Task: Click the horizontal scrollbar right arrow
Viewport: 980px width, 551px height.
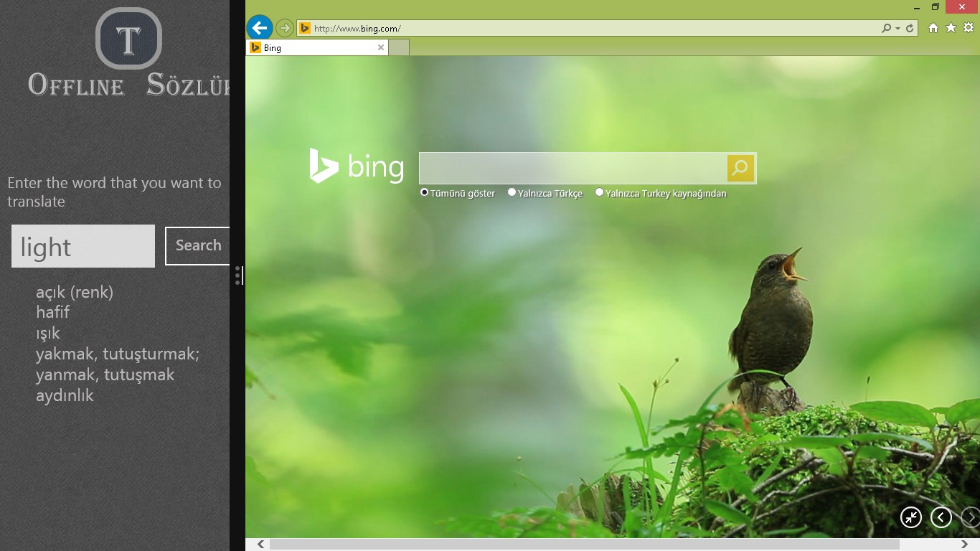Action: coord(964,545)
